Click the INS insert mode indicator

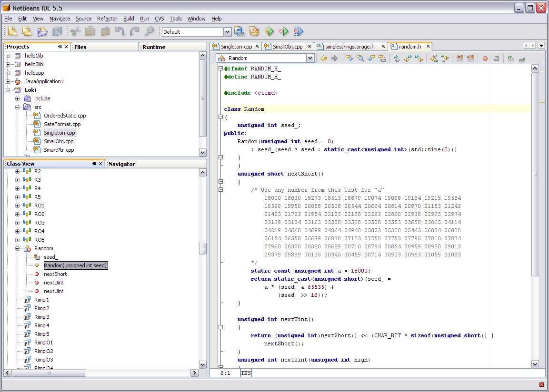[x=246, y=373]
